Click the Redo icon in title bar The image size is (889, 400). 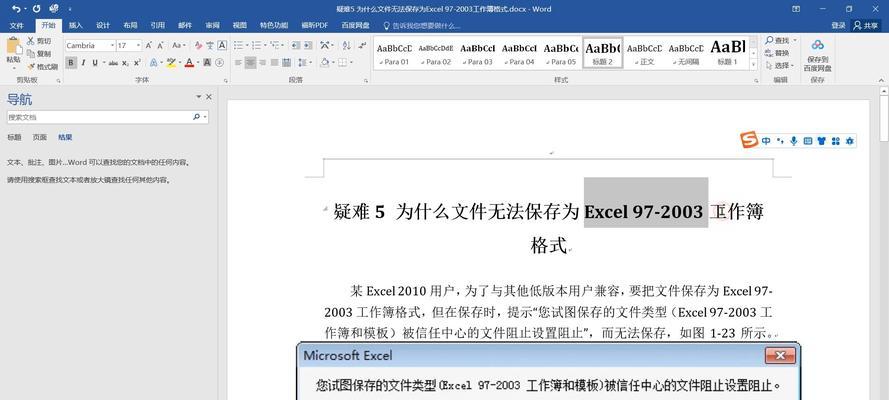36,8
